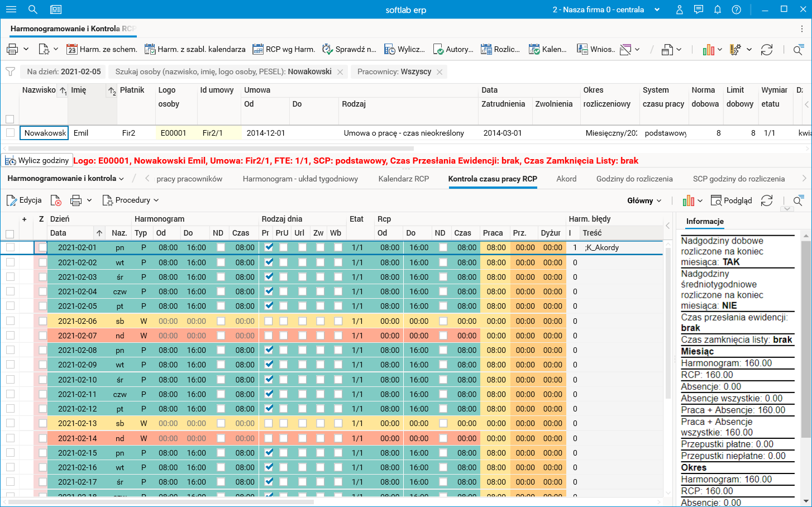Click the search magnifier in title bar
This screenshot has width=812, height=507.
[x=33, y=9]
